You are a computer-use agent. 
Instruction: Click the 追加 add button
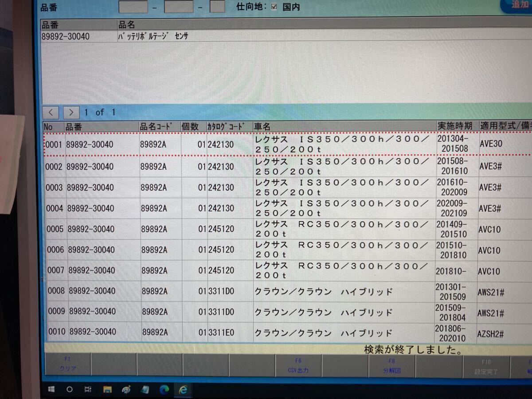pyautogui.click(x=517, y=5)
